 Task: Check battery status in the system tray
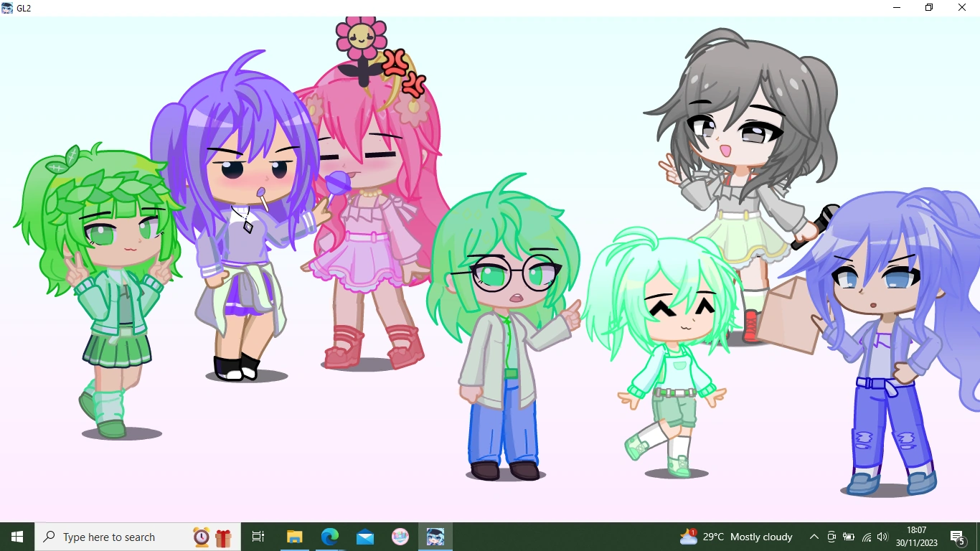click(x=848, y=536)
